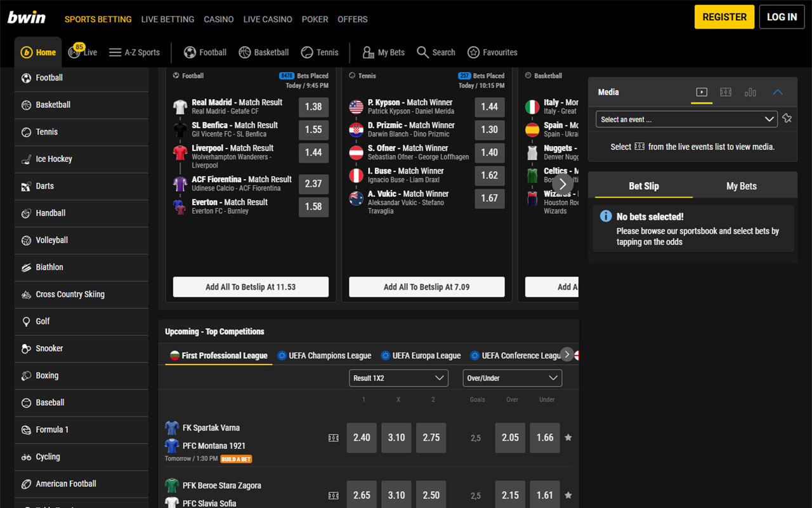Choose Ice Hockey in the sports sidebar
Viewport: 812px width, 508px height.
(81, 159)
